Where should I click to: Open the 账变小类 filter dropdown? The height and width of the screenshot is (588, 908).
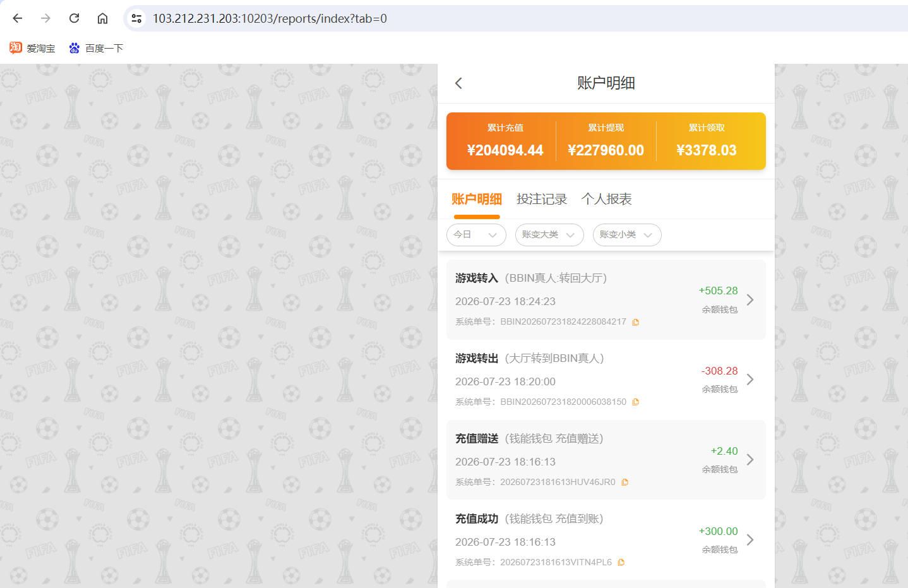coord(627,235)
